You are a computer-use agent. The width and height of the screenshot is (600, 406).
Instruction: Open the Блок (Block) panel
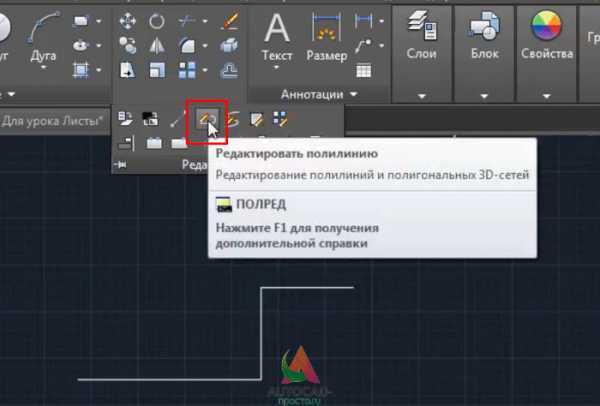(484, 54)
